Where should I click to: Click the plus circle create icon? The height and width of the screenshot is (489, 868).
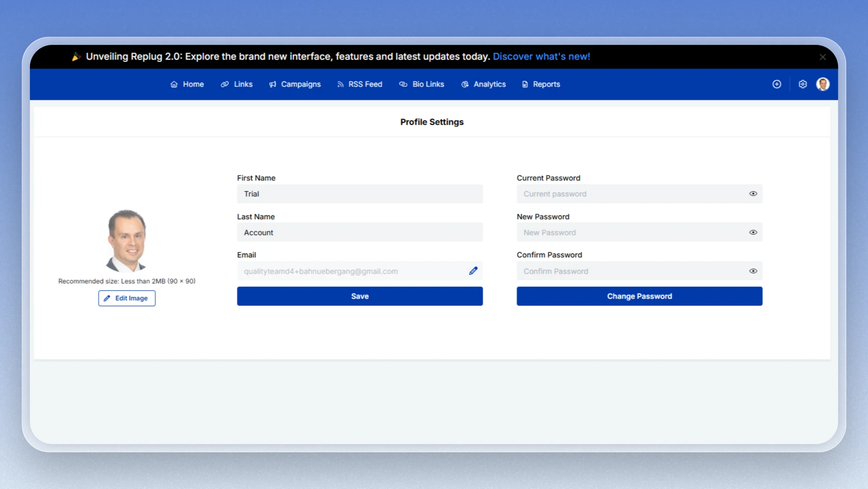click(x=777, y=84)
